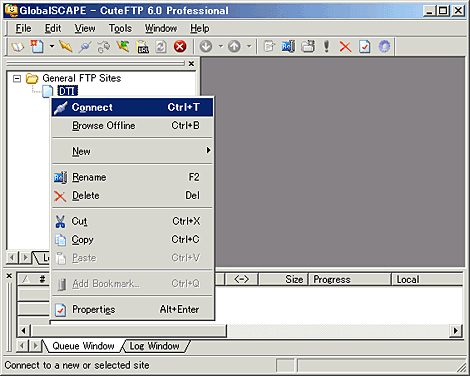This screenshot has height=376, width=470.
Task: Open the New icon dropdown arrow
Action: pyautogui.click(x=52, y=46)
